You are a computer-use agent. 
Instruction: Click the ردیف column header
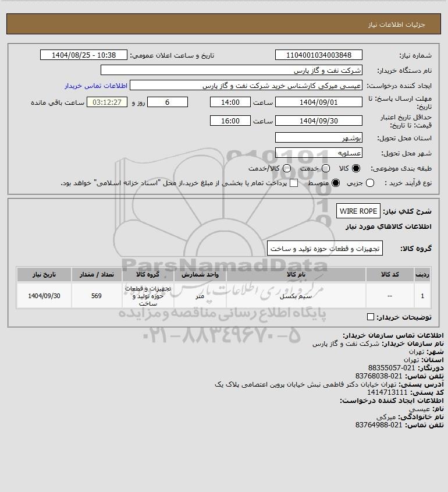coord(422,275)
